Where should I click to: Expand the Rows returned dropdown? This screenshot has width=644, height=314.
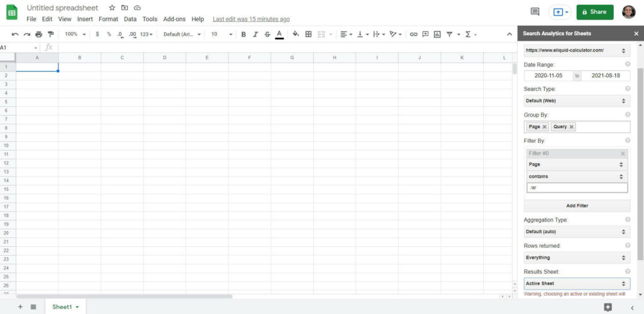point(577,257)
